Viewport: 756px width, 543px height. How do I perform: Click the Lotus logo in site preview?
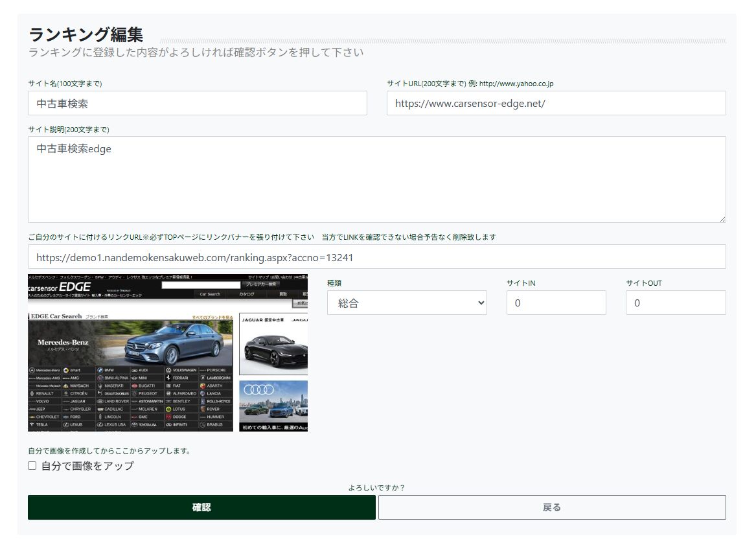click(x=168, y=409)
